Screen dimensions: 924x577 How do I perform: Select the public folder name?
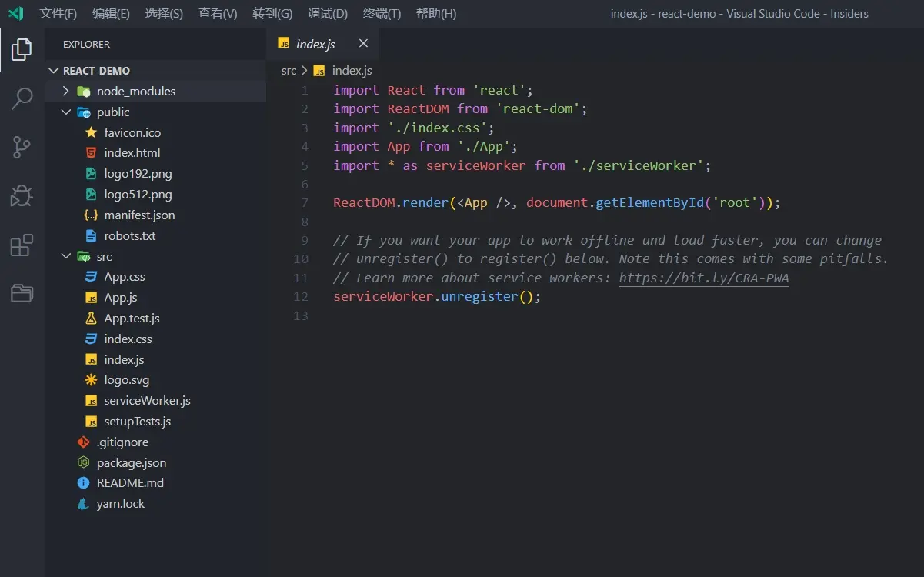coord(113,112)
